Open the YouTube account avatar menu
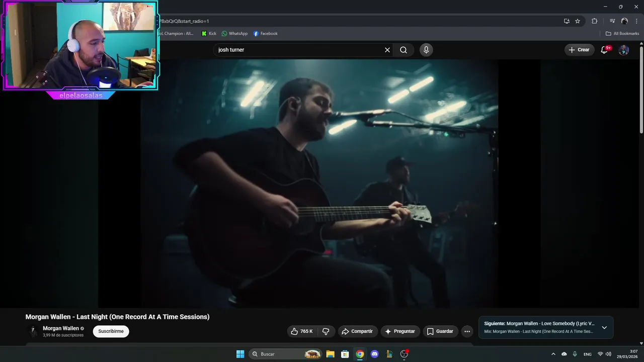The width and height of the screenshot is (644, 362). (623, 50)
